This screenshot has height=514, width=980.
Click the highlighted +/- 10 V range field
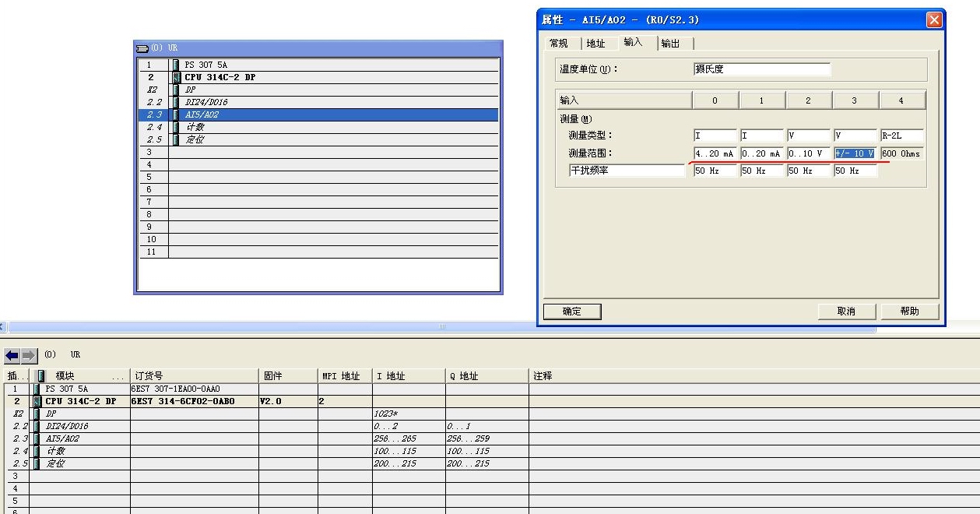point(855,153)
